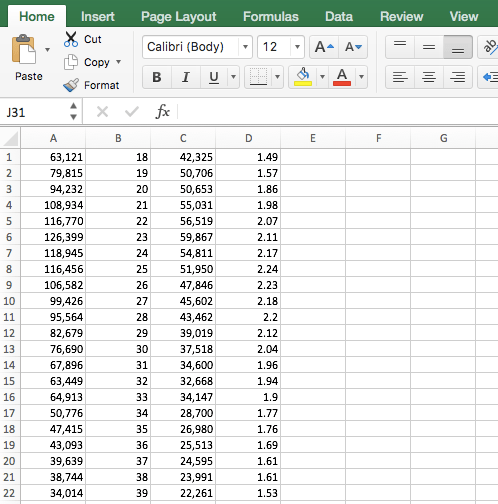Select column A header

pyautogui.click(x=53, y=138)
